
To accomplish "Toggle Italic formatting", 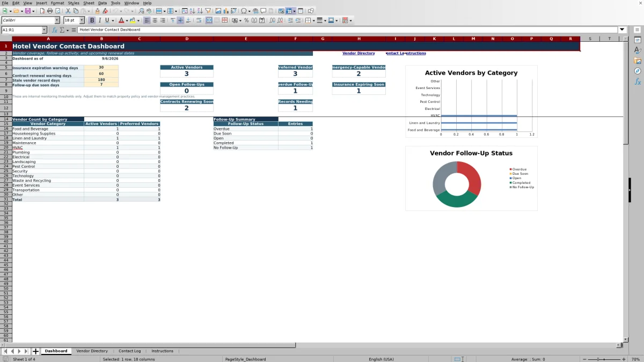I will tap(99, 20).
